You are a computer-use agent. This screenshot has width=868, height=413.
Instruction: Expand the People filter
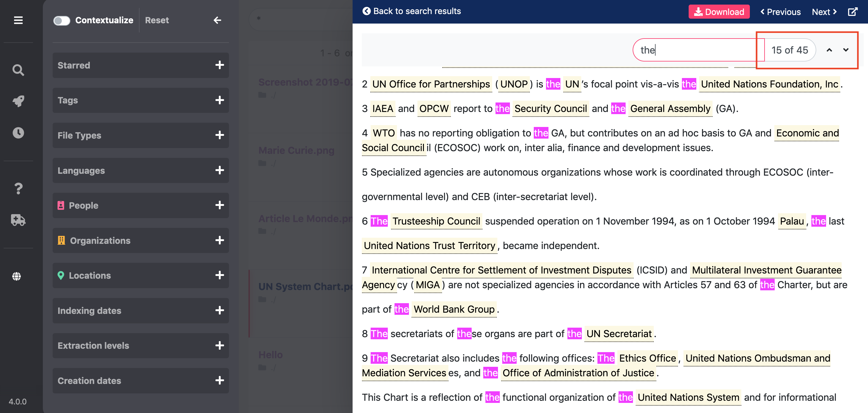140,206
